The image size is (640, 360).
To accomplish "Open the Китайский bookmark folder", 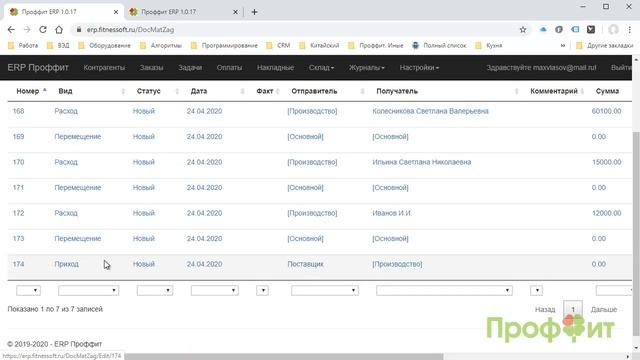I will tap(319, 46).
